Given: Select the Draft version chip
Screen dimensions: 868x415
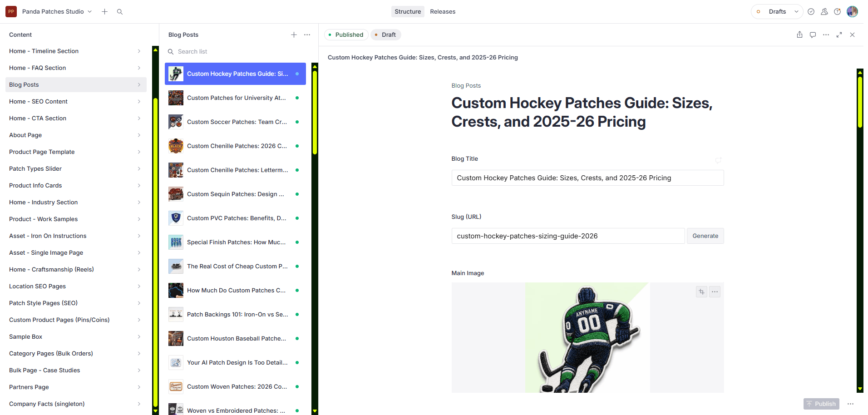Looking at the screenshot, I should (385, 35).
